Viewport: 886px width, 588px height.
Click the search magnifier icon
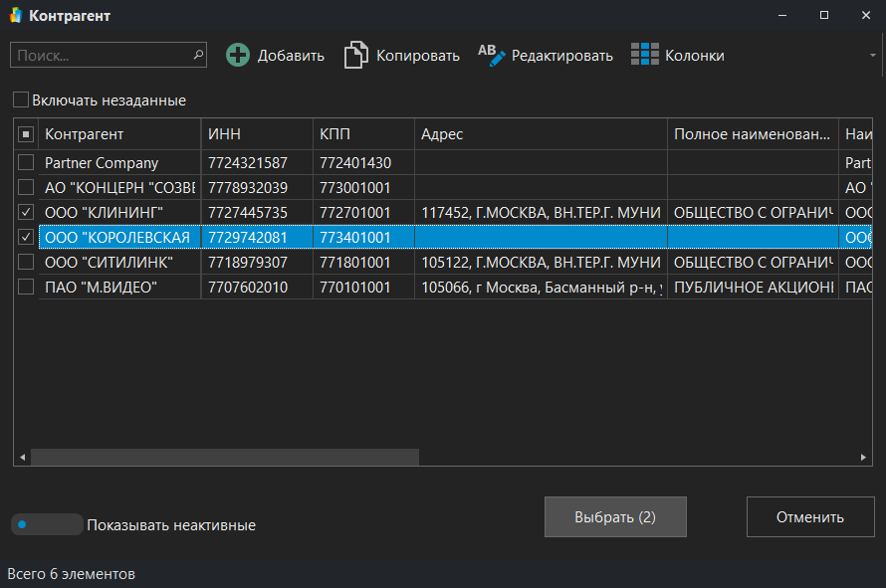[198, 55]
